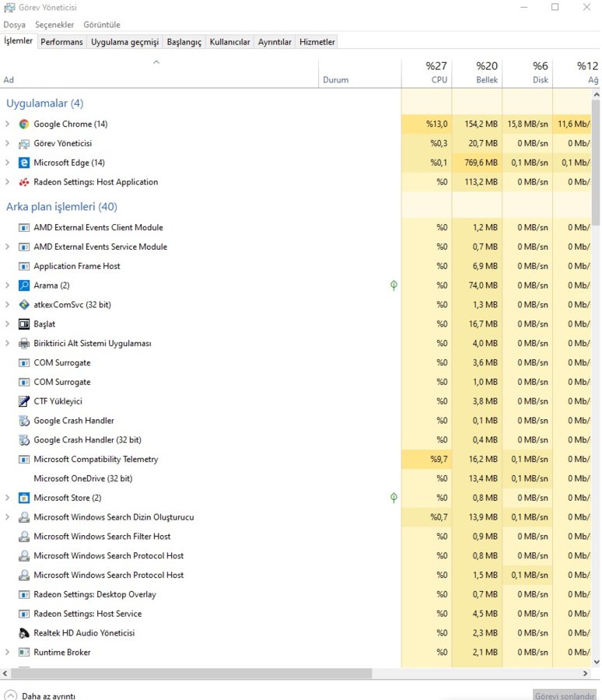The image size is (602, 700).
Task: Click the Biriktirici Alt Sistemi printer icon
Action: click(24, 343)
